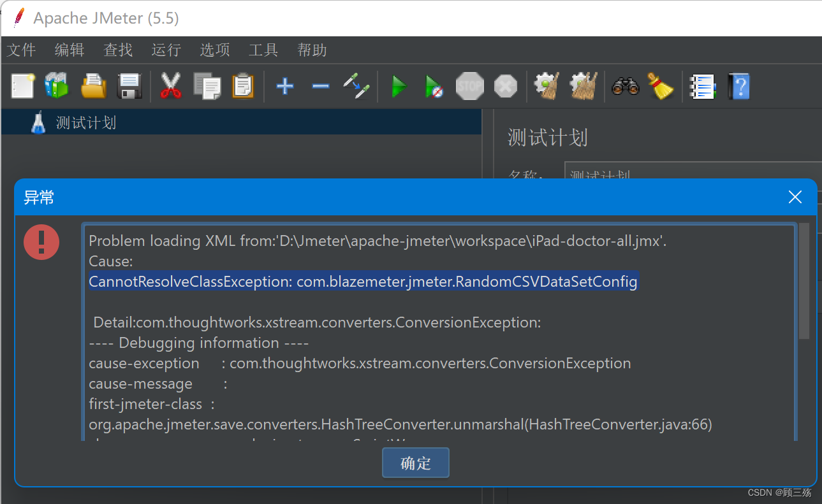Open the 选项 menu
Image resolution: width=822 pixels, height=504 pixels.
(x=215, y=50)
